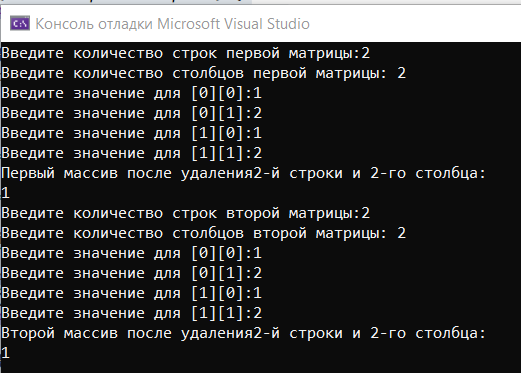Click the result value 1 under "Первый массив"
Image resolution: width=521 pixels, height=373 pixels.
[5, 193]
